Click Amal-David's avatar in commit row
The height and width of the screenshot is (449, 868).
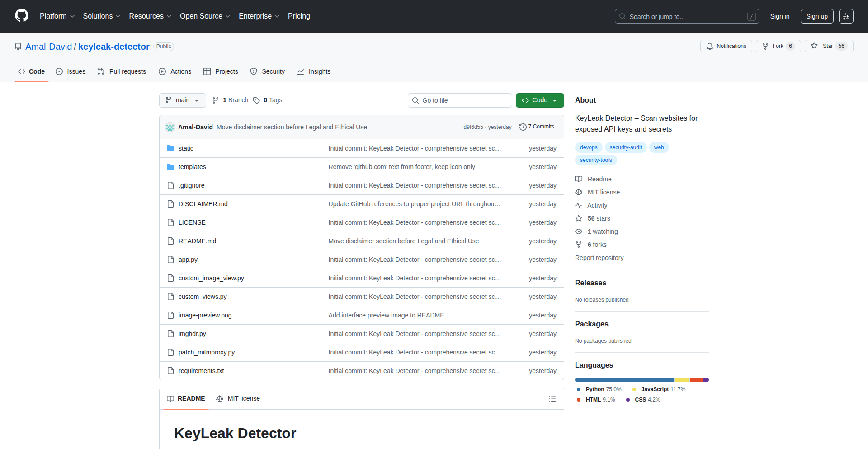[x=170, y=127]
